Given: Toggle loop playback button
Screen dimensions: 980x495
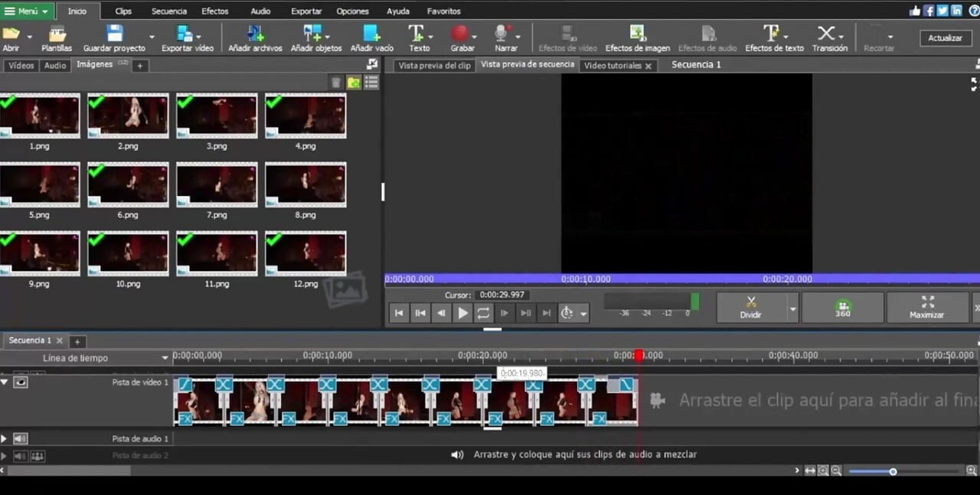Looking at the screenshot, I should [483, 313].
